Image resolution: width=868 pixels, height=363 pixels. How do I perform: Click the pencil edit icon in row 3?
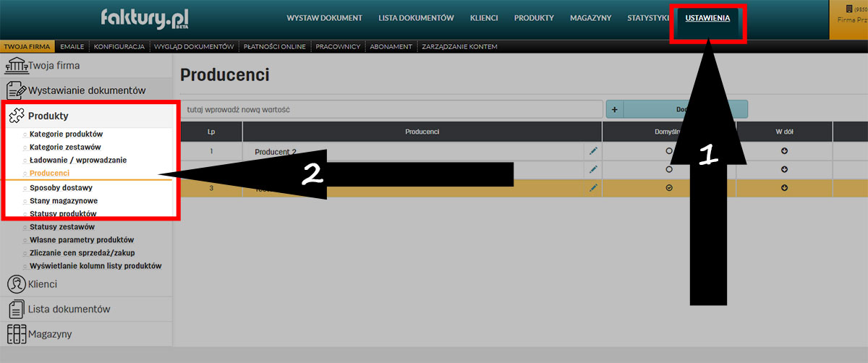pyautogui.click(x=593, y=187)
